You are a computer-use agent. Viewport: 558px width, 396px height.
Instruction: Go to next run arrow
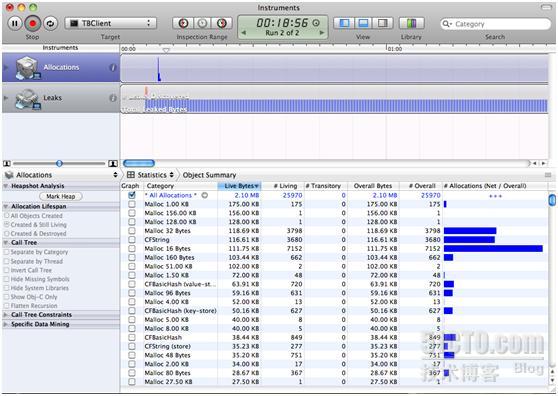pyautogui.click(x=322, y=33)
